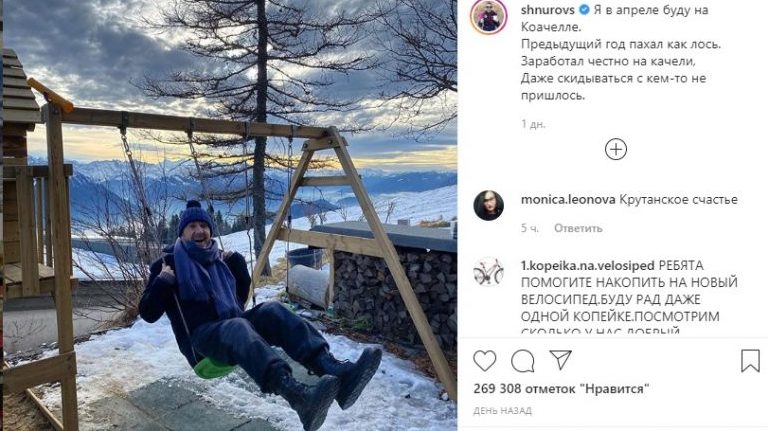Click the swing photo of the post
This screenshot has width=768, height=431.
[x=230, y=216]
